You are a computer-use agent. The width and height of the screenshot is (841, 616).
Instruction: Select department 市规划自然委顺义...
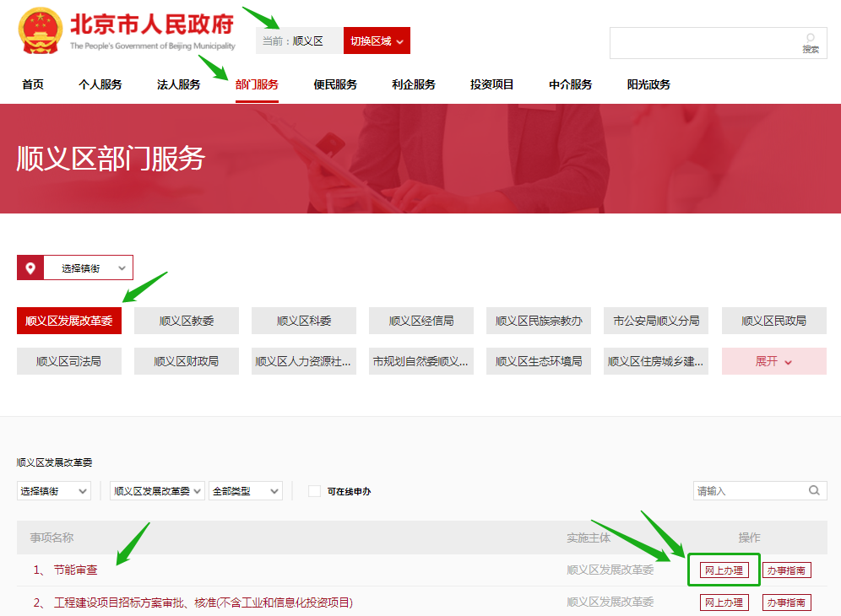(421, 361)
